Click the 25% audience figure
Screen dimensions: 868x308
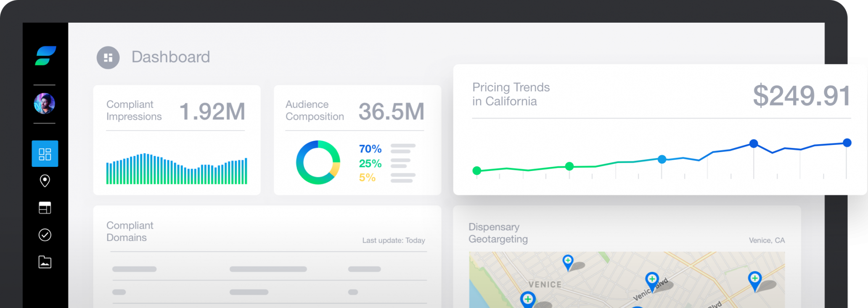[370, 163]
